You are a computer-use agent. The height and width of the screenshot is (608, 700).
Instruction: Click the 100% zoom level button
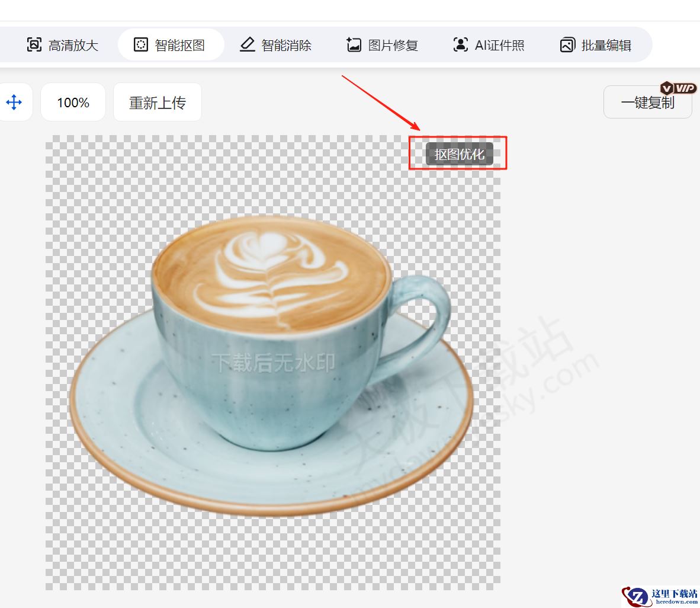[73, 103]
